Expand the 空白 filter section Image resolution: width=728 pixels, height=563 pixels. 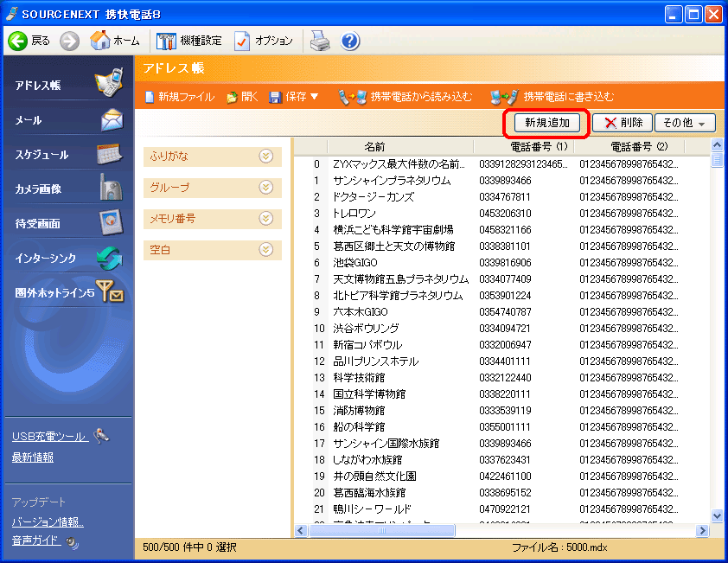[266, 249]
